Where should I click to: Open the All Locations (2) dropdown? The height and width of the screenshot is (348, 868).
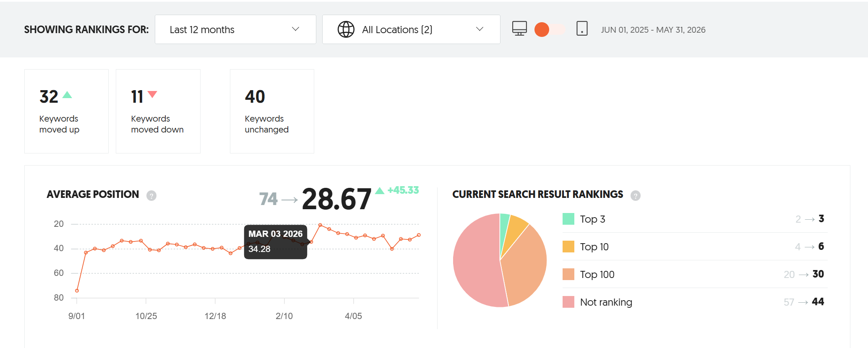411,29
